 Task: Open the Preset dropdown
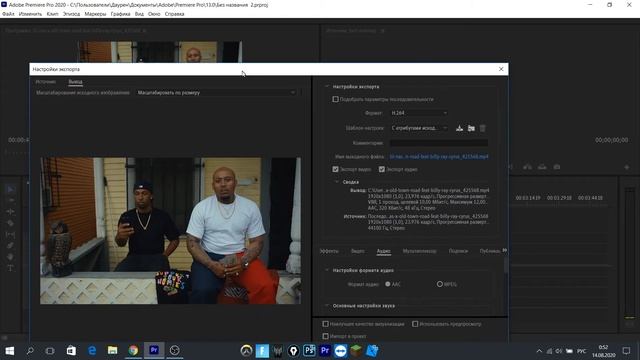coord(419,128)
